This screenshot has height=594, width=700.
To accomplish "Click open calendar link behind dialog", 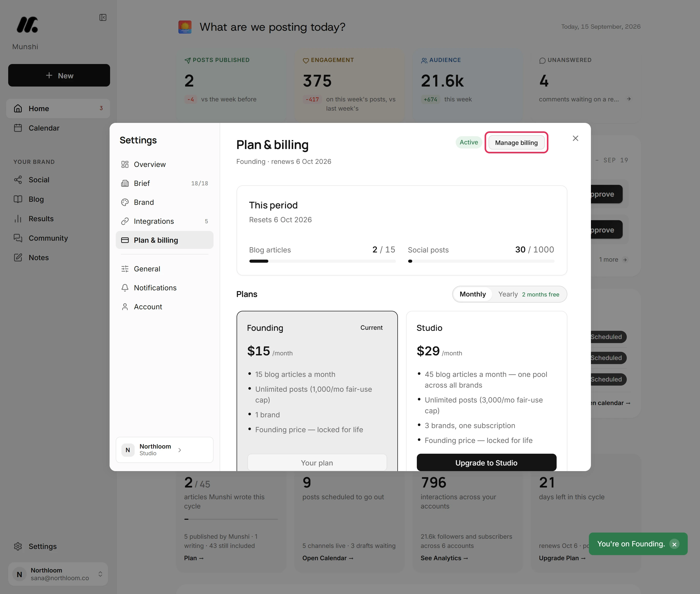I will [610, 403].
